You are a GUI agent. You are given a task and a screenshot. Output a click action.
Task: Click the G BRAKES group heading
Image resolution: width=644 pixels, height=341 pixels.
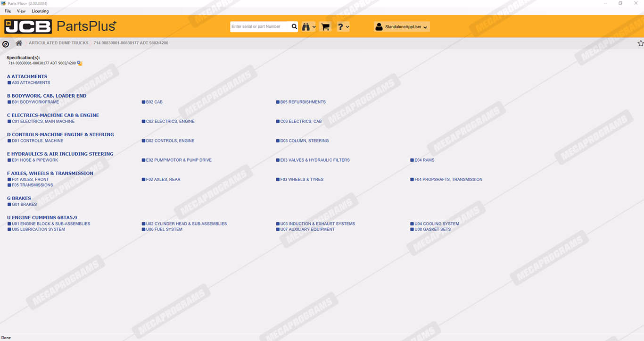pyautogui.click(x=19, y=198)
